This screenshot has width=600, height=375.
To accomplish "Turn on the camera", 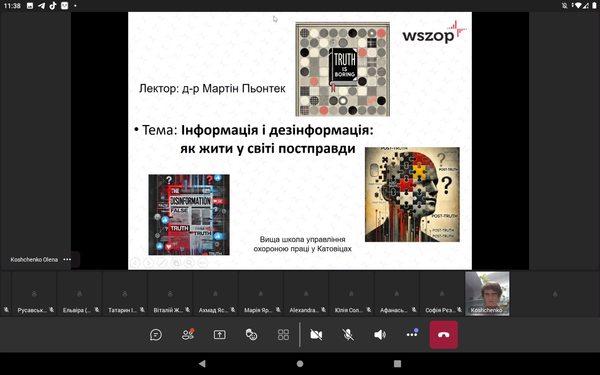I will (316, 335).
